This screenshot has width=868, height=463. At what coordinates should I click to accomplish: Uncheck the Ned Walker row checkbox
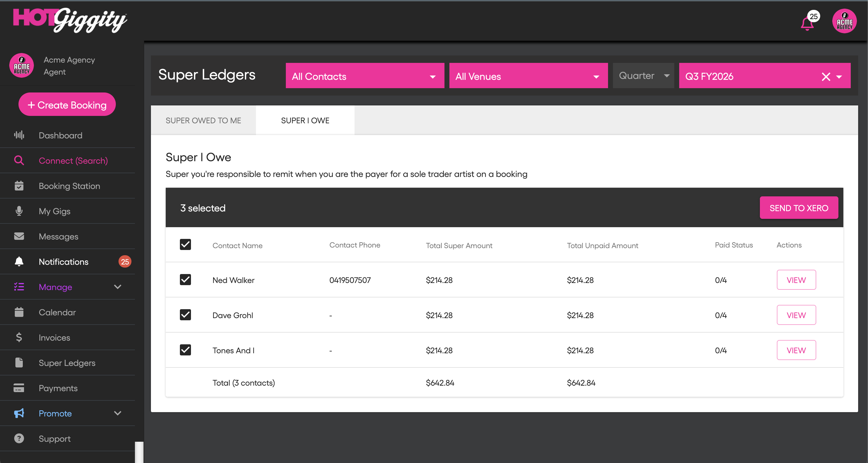pos(185,280)
